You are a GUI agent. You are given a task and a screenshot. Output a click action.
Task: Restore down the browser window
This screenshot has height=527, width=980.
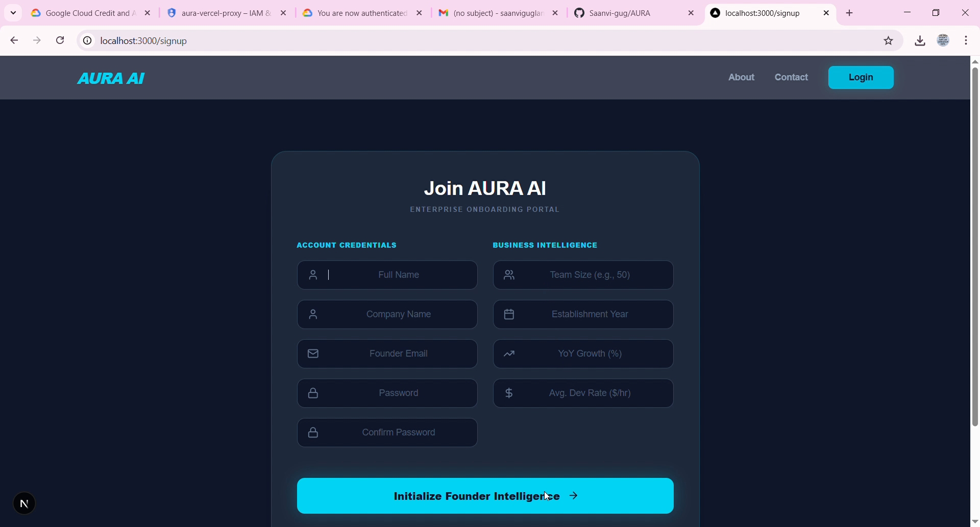pyautogui.click(x=937, y=13)
